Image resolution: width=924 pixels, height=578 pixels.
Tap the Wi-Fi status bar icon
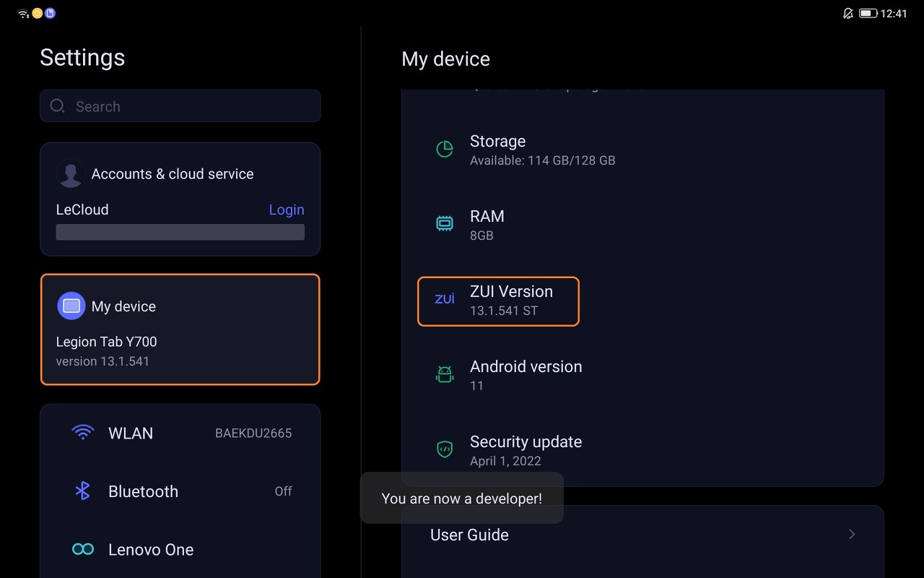click(x=23, y=13)
